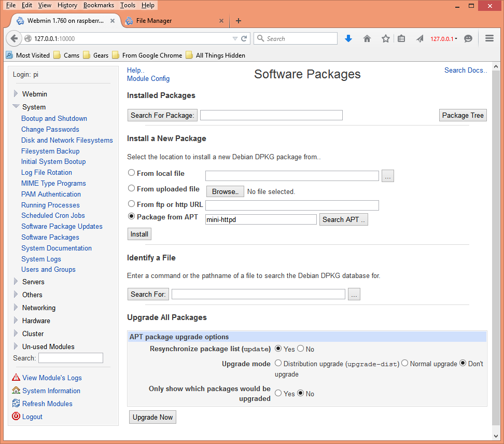504x444 pixels.
Task: Expand the Networking sidebar section
Action: point(16,308)
